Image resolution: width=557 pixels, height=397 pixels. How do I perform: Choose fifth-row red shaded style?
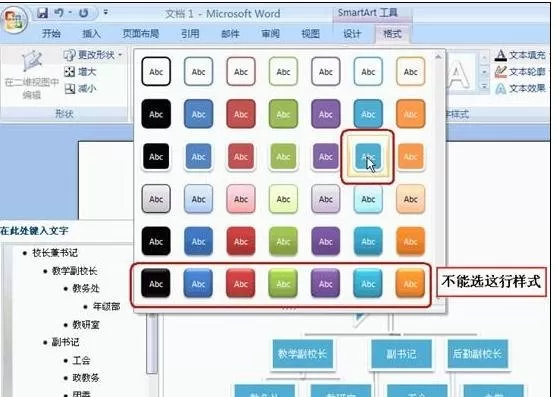tap(241, 241)
